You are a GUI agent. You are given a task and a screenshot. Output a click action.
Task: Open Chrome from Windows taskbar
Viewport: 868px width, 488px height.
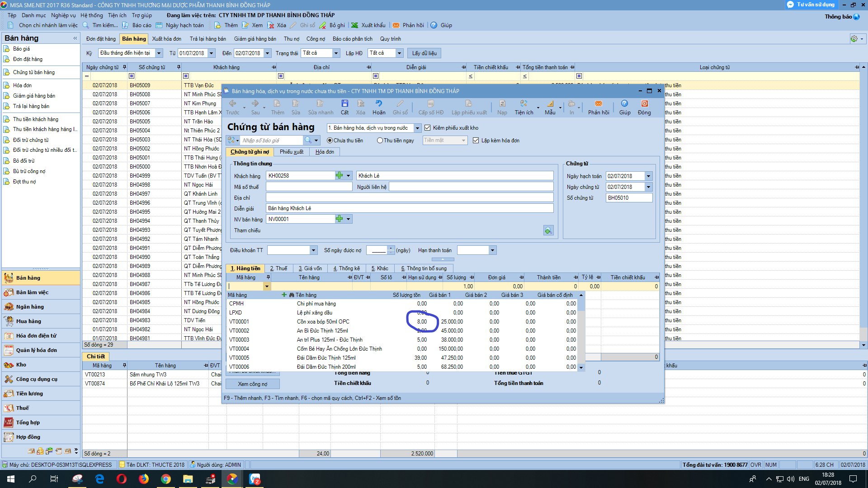point(166,479)
